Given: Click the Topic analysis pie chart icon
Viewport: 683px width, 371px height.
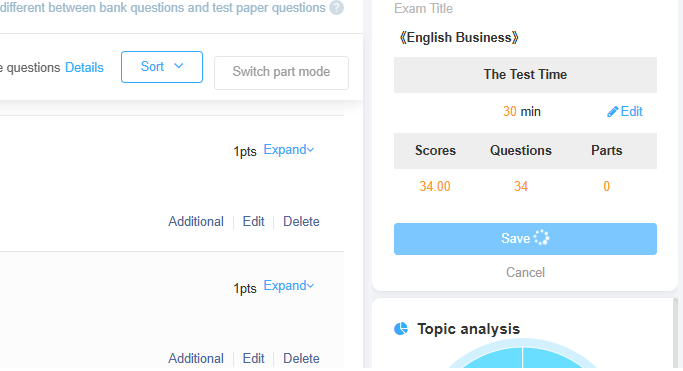Looking at the screenshot, I should coord(401,329).
